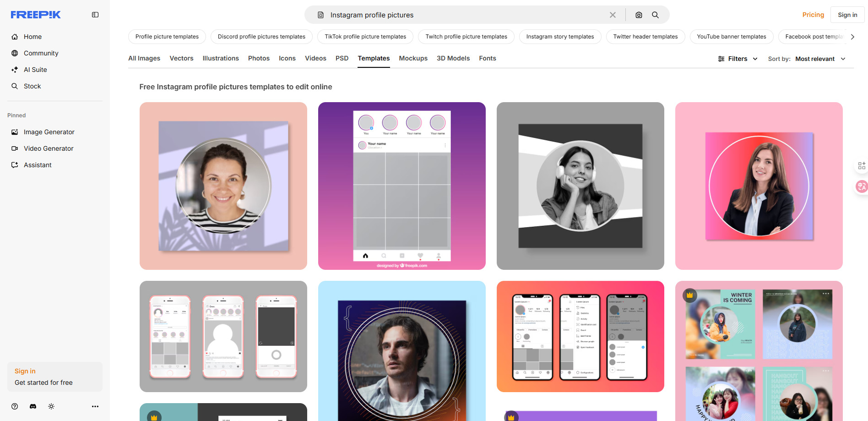Viewport: 868px width, 421px height.
Task: Switch to the Vectors tab
Action: tap(181, 58)
